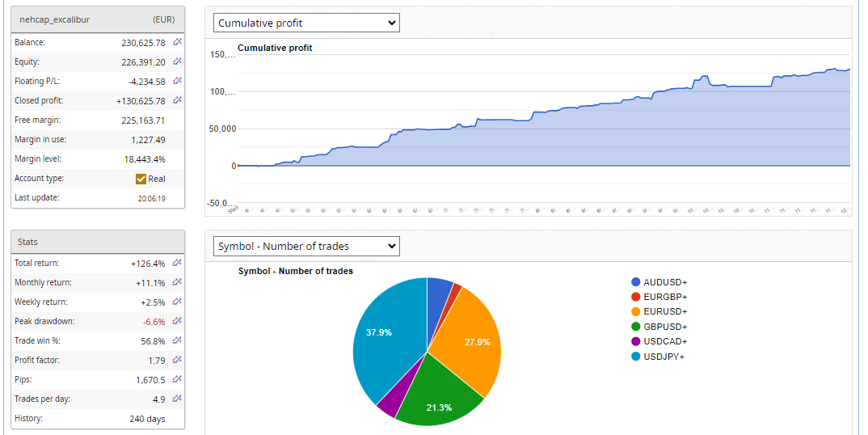Open the Monthly return chart icon
868x435 pixels.
(x=177, y=282)
